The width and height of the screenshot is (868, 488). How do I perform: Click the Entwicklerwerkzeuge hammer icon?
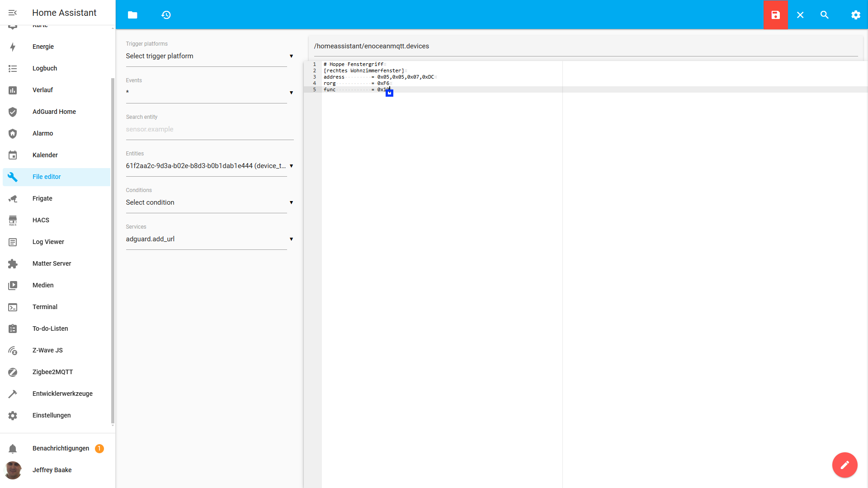pos(13,394)
